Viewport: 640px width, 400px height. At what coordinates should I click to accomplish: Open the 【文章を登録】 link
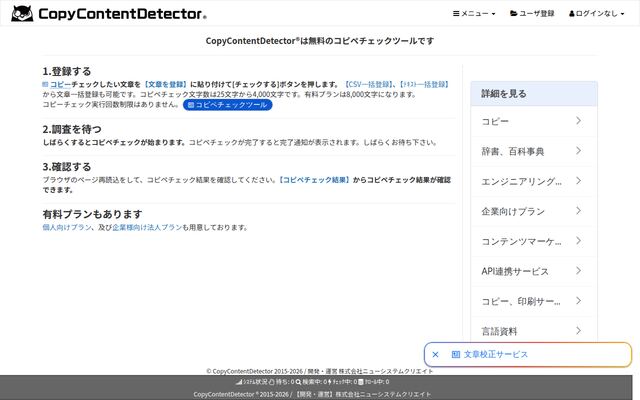pyautogui.click(x=165, y=84)
